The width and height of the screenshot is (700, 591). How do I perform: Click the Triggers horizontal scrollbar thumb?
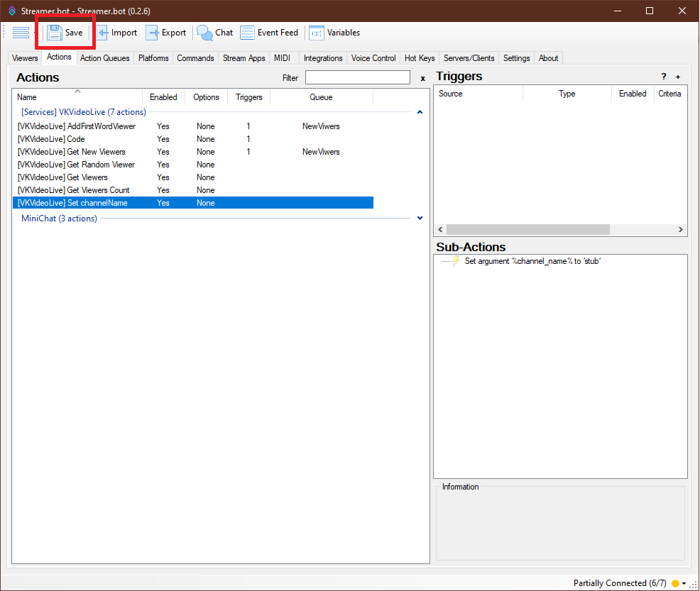click(528, 230)
